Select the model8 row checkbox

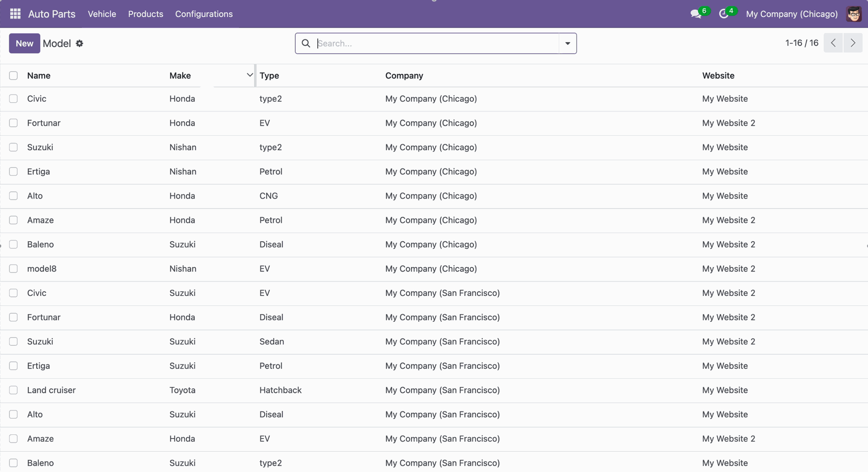(14, 269)
